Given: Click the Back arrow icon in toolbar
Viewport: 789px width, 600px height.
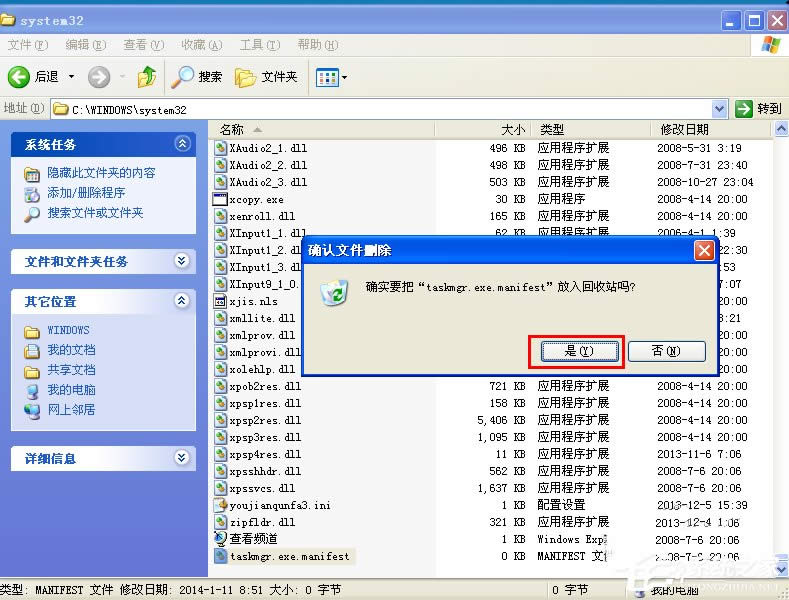Looking at the screenshot, I should click(19, 77).
